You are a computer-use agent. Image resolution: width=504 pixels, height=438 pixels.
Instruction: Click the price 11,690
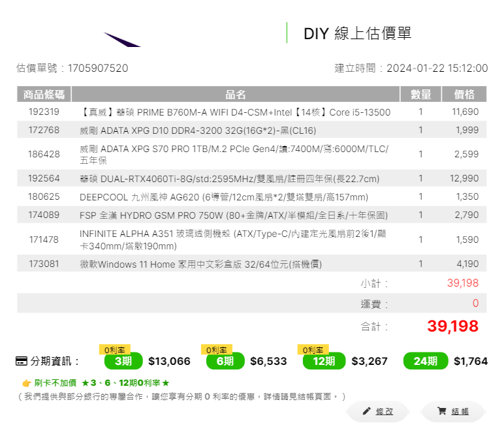pyautogui.click(x=465, y=112)
